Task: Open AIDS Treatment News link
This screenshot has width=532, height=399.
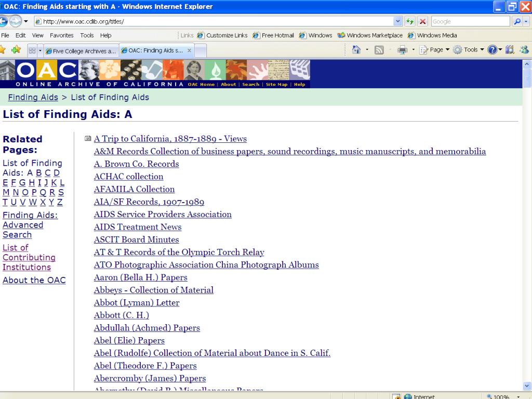Action: 137,227
